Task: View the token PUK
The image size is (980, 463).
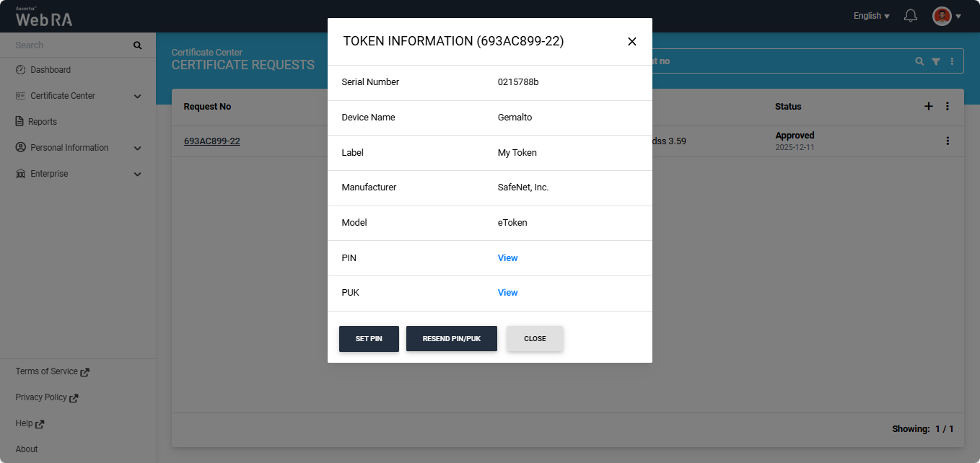Action: click(x=507, y=293)
